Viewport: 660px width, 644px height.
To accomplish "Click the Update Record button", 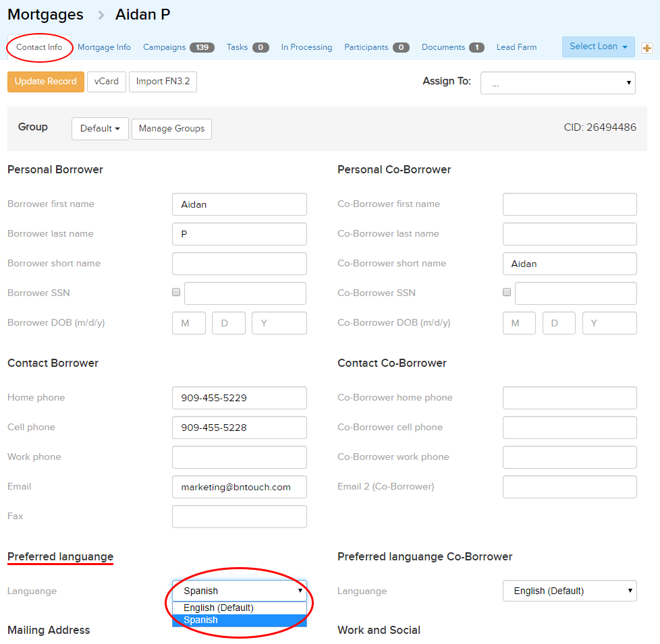I will pos(46,82).
